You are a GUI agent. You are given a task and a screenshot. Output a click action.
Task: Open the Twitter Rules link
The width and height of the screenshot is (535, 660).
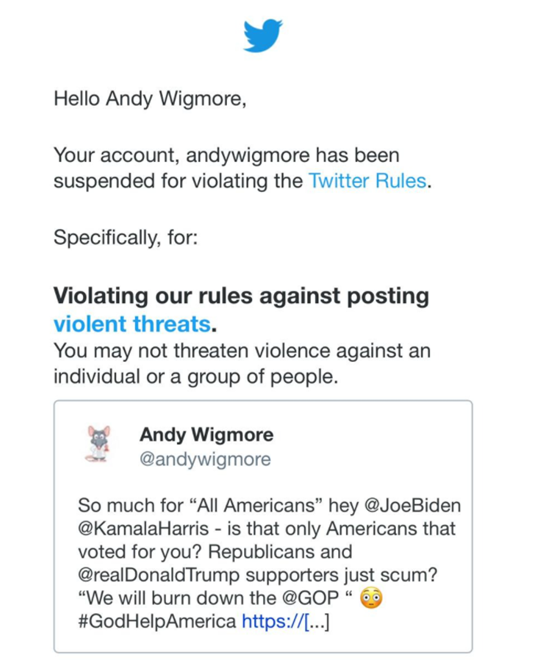pos(367,181)
